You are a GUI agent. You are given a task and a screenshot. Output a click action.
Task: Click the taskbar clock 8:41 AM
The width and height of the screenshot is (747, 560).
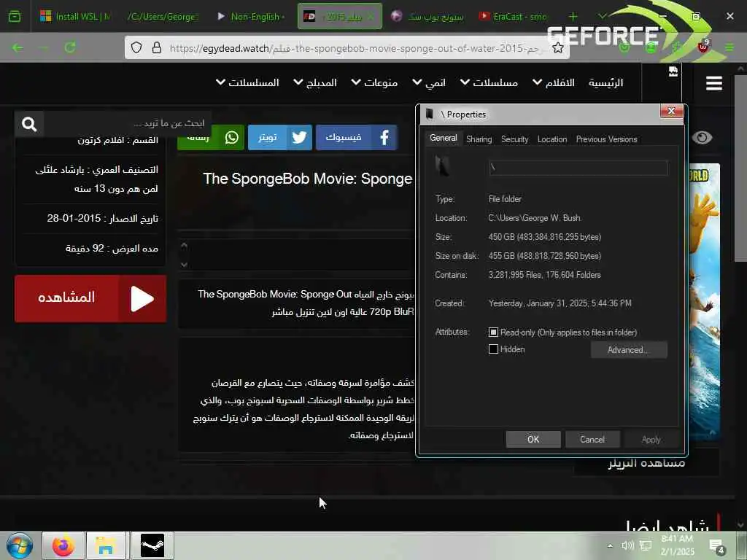(x=677, y=545)
